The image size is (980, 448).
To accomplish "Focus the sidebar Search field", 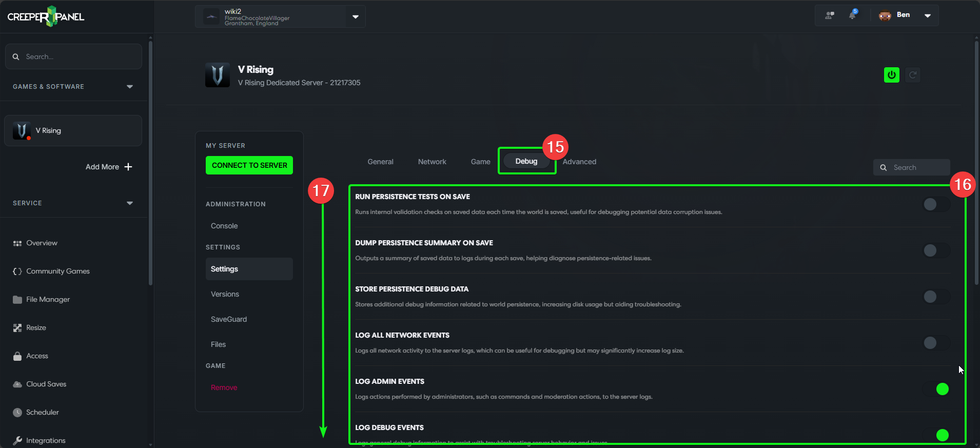I will point(73,56).
